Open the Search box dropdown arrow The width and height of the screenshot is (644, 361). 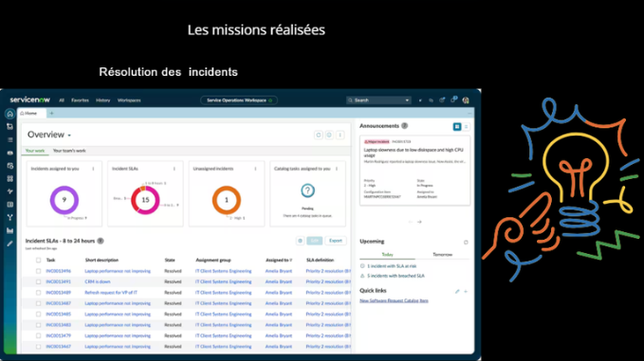click(407, 100)
